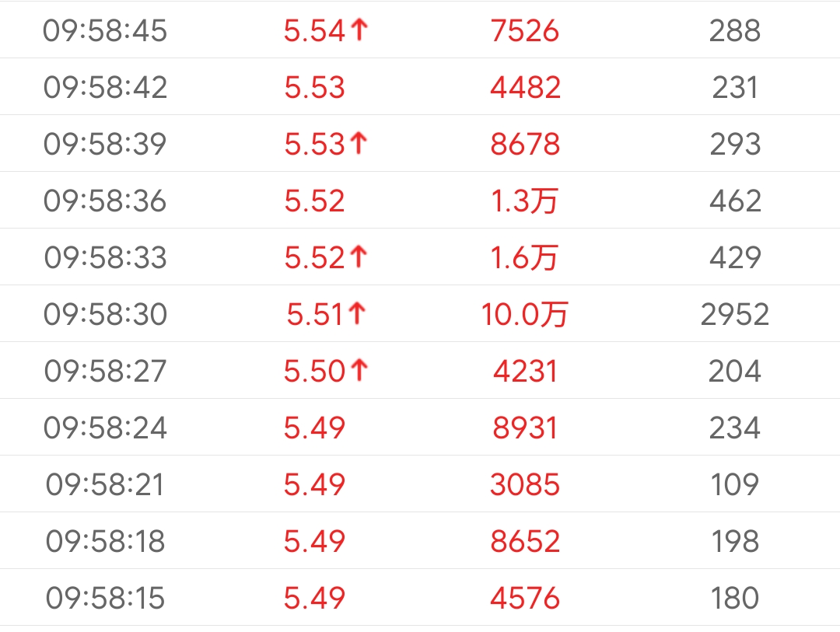Click the 4576 volume value
Viewport: 840px width, 632px height.
525,598
